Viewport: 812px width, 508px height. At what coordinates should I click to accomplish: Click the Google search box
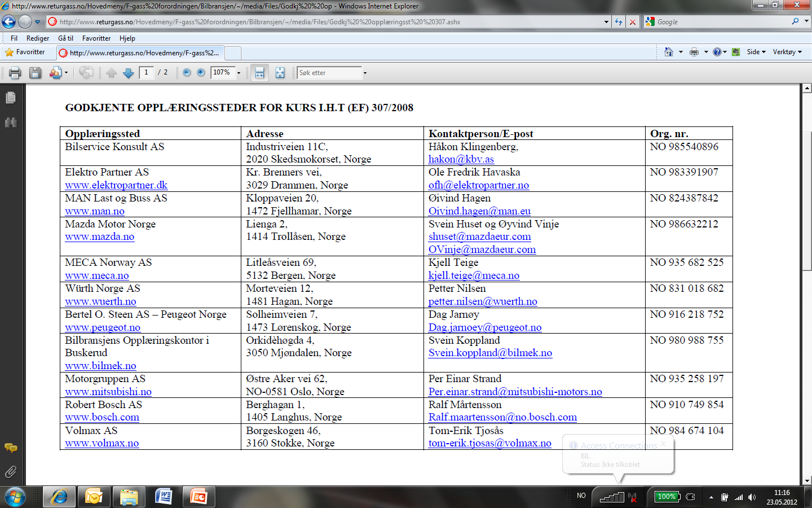click(722, 21)
